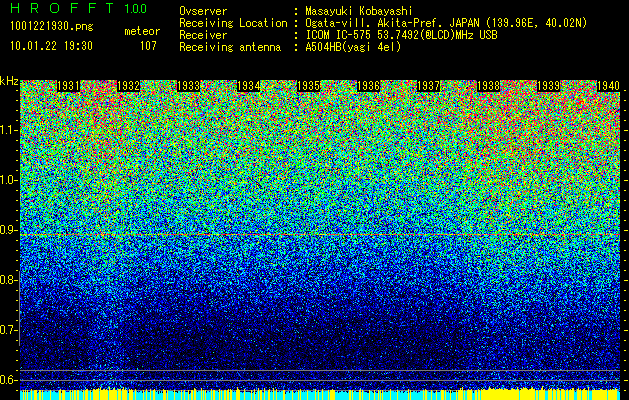Click the 1935 time marker
Screen dimensions: 629x400
[x=308, y=86]
